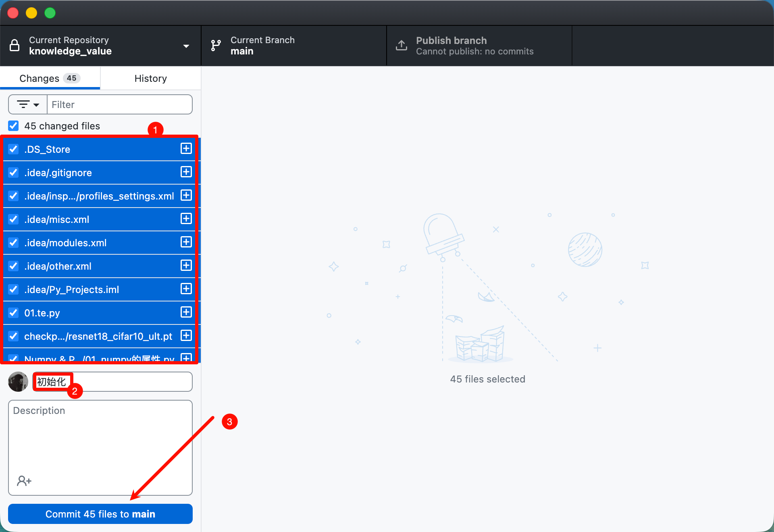This screenshot has width=774, height=532.
Task: Switch to the History tab
Action: click(x=150, y=78)
